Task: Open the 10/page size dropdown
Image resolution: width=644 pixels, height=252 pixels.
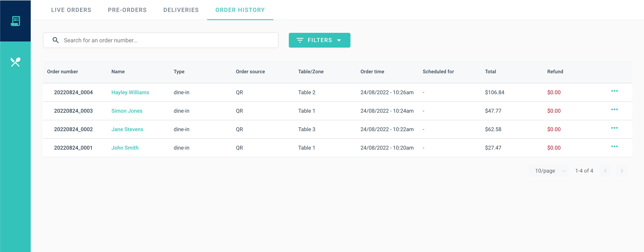Action: (x=549, y=171)
